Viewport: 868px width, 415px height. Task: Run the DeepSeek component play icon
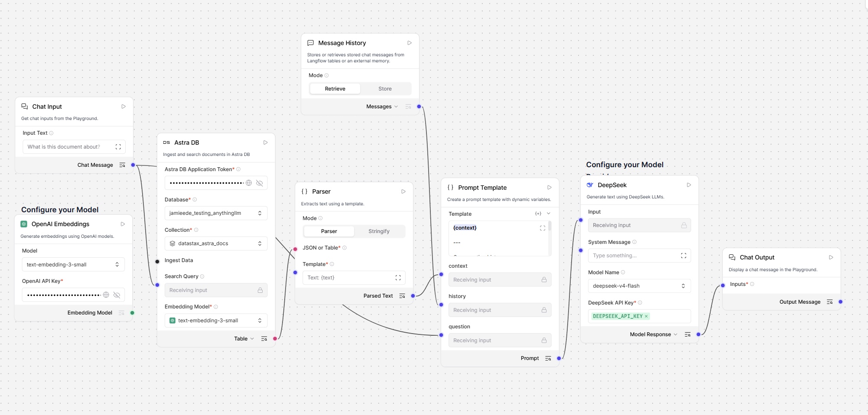click(689, 185)
